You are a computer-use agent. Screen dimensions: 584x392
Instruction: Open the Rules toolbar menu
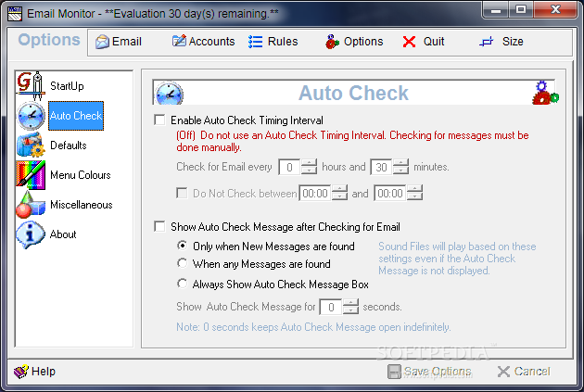coord(273,42)
